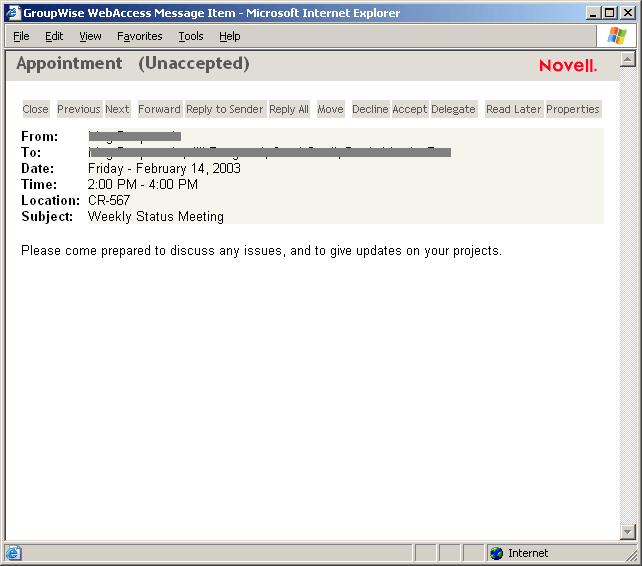Click Reply to Sender
Screen dimensions: 642x566
coord(225,109)
